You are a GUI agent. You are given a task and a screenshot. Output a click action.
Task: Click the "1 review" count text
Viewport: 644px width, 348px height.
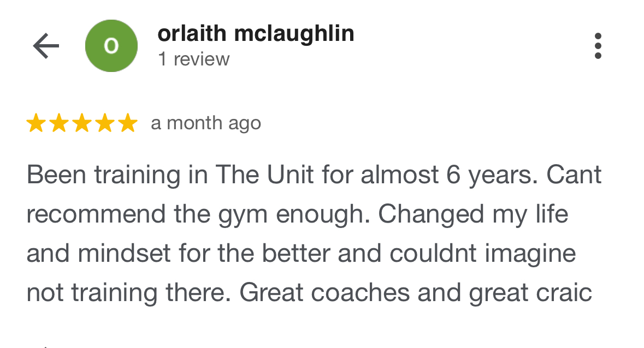click(194, 59)
